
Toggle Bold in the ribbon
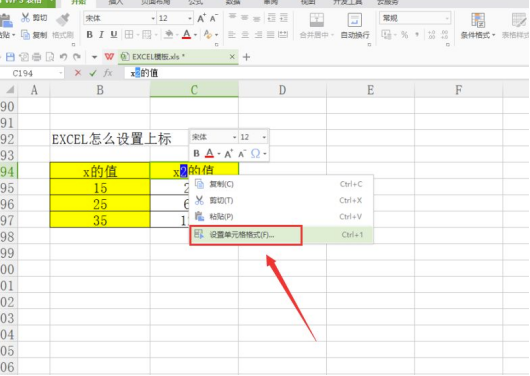(89, 34)
